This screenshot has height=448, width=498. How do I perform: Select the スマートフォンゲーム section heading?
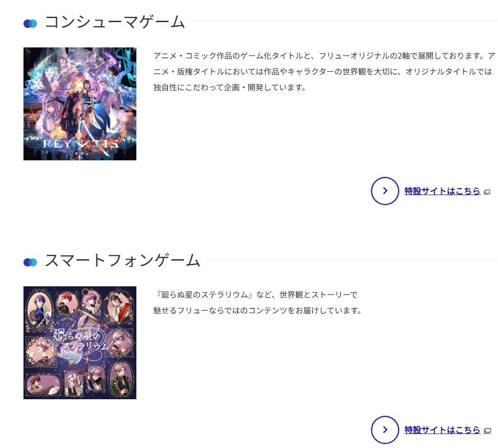122,260
